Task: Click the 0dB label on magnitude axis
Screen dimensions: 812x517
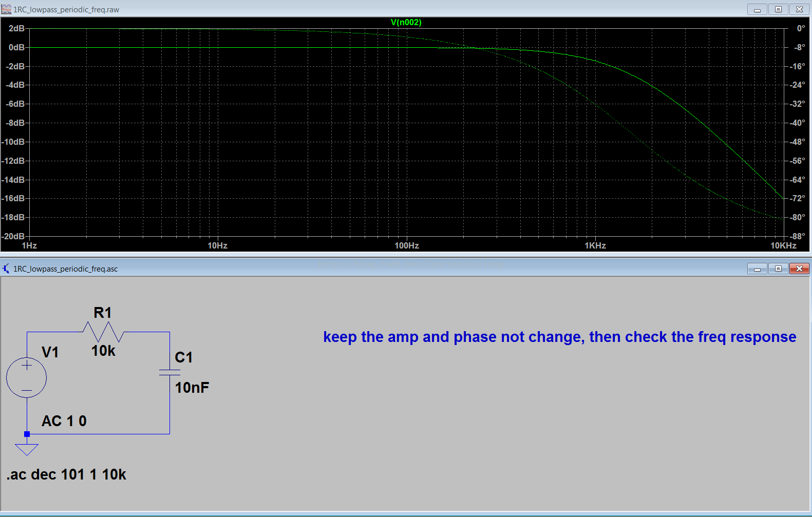Action: coord(16,47)
